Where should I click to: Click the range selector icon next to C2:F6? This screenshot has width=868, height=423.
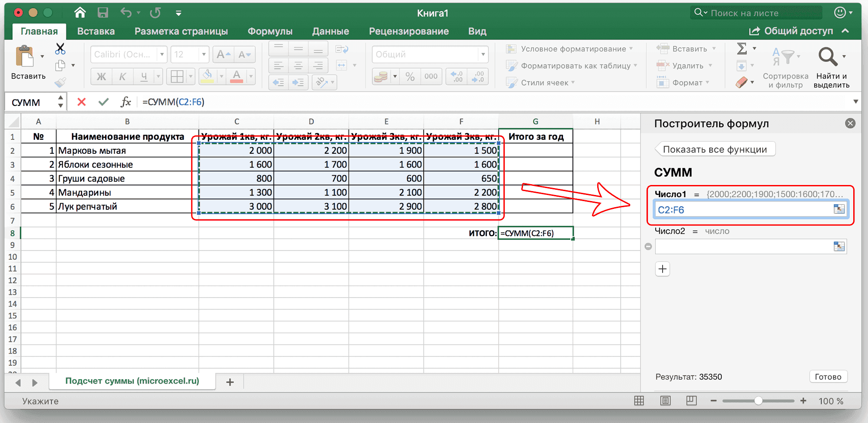(838, 209)
